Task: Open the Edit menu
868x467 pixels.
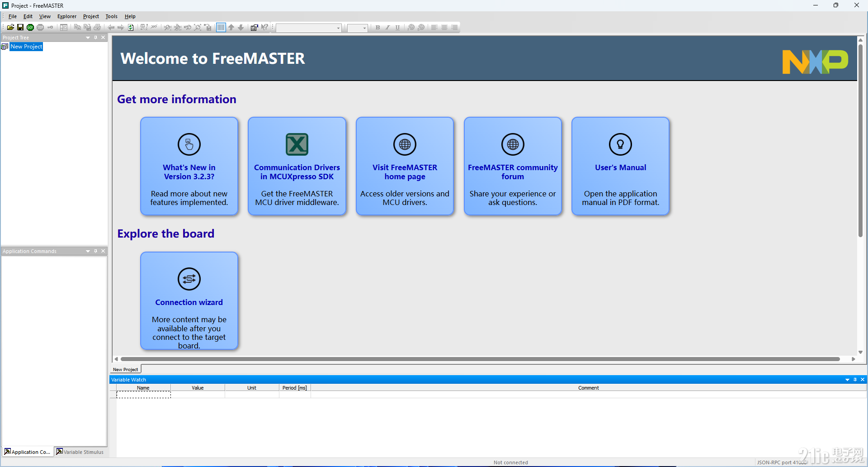Action: click(28, 16)
